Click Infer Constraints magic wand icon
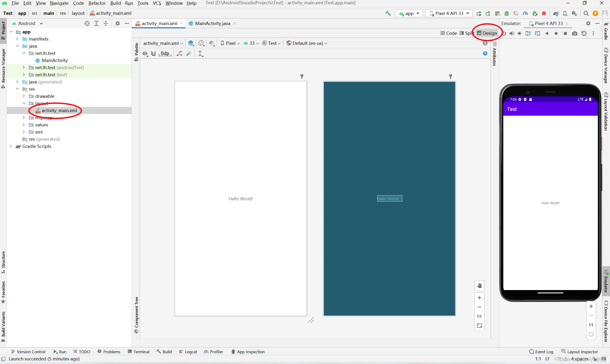The height and width of the screenshot is (364, 610). (x=189, y=53)
